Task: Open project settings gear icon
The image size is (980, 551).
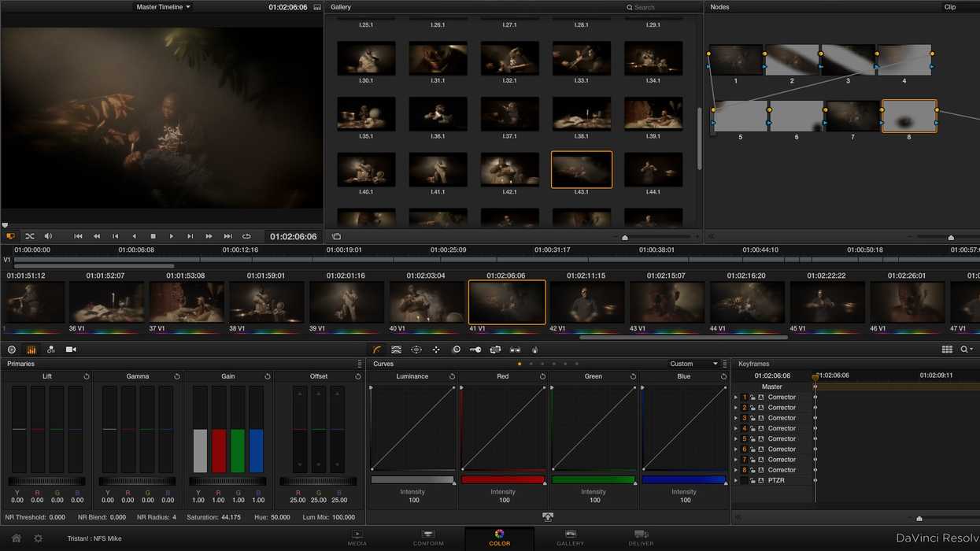Action: [x=38, y=538]
